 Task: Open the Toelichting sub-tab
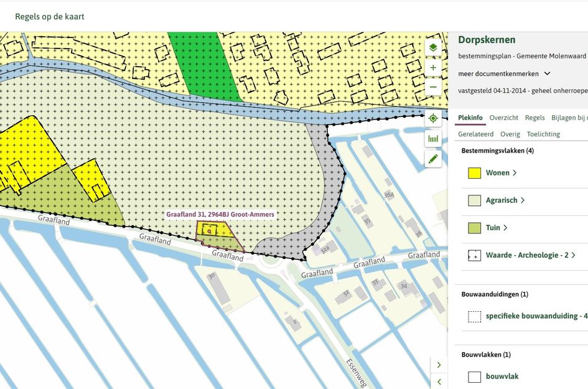(543, 134)
